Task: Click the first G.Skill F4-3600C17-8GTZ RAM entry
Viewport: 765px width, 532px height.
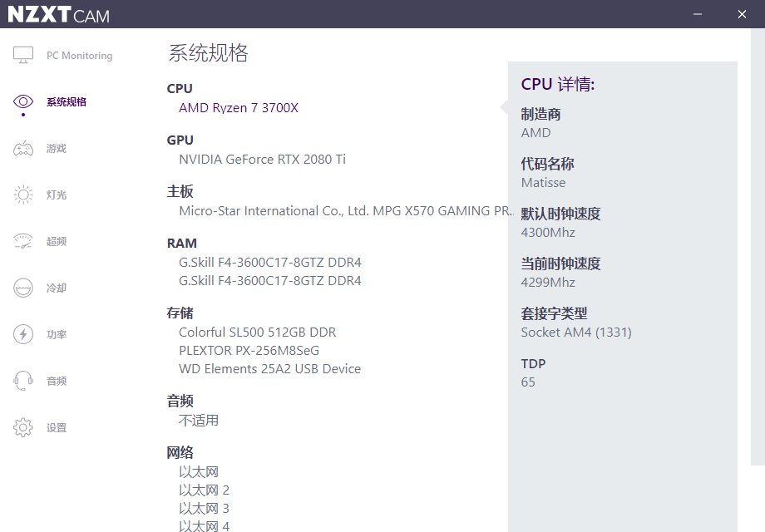Action: pos(269,263)
